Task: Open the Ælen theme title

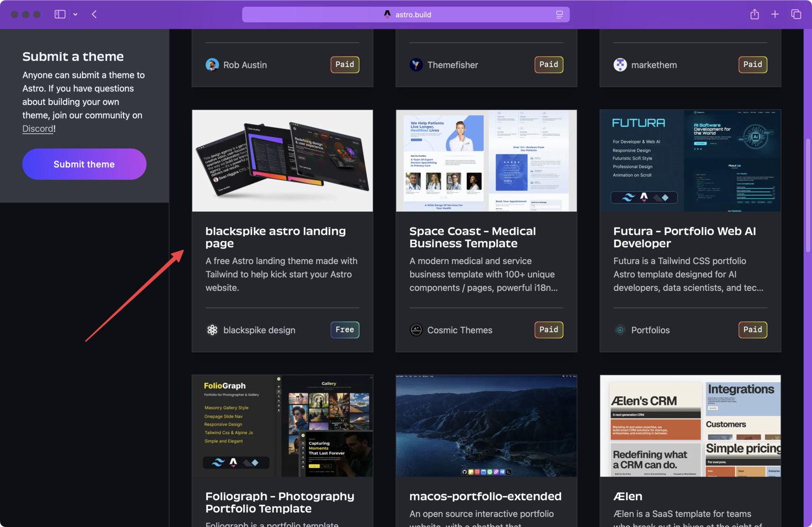Action: 628,496
